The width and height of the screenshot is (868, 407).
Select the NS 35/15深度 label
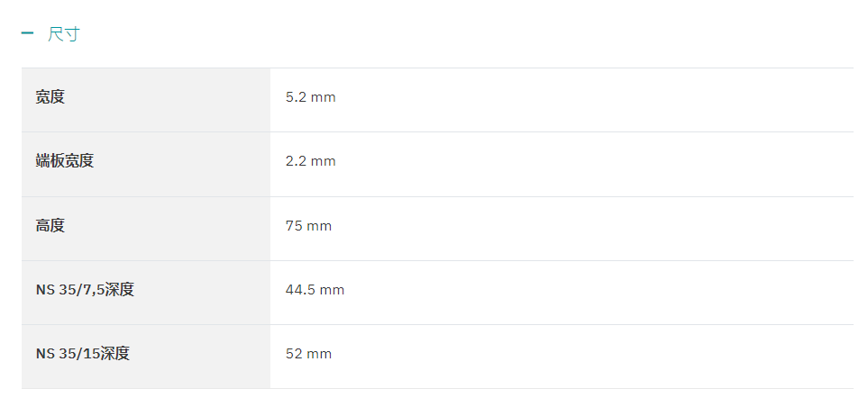(x=83, y=353)
